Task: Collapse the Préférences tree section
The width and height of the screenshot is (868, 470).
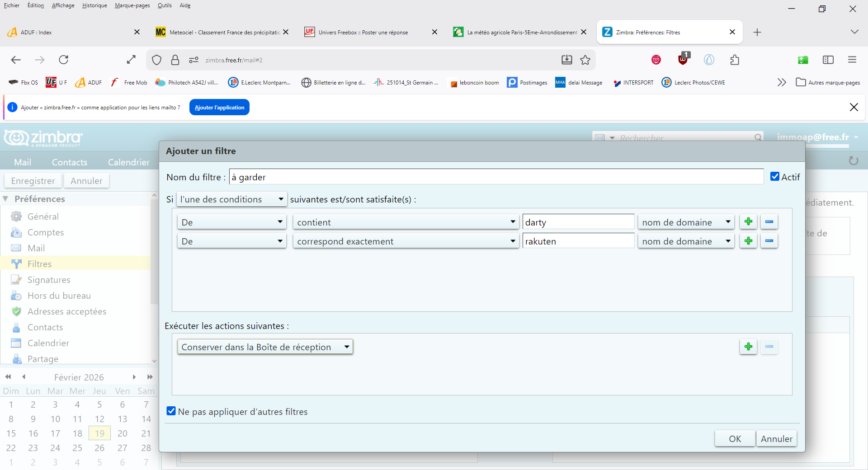Action: click(x=5, y=199)
